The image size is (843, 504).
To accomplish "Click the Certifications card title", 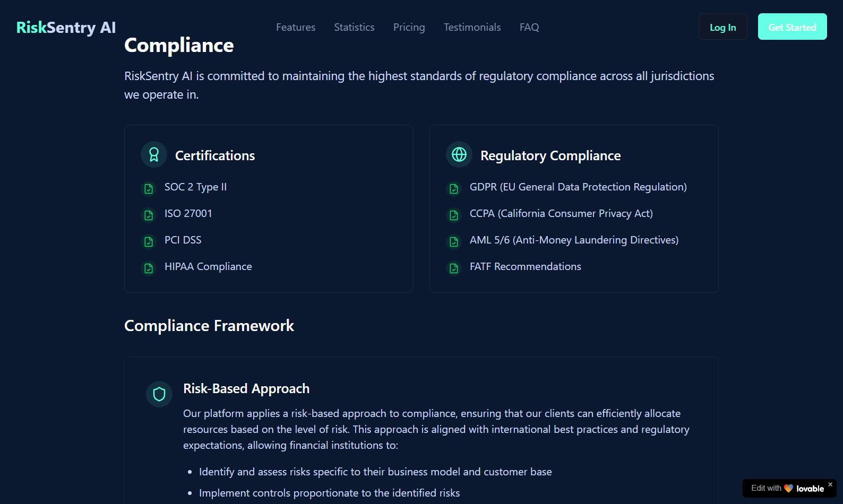I will 215,155.
